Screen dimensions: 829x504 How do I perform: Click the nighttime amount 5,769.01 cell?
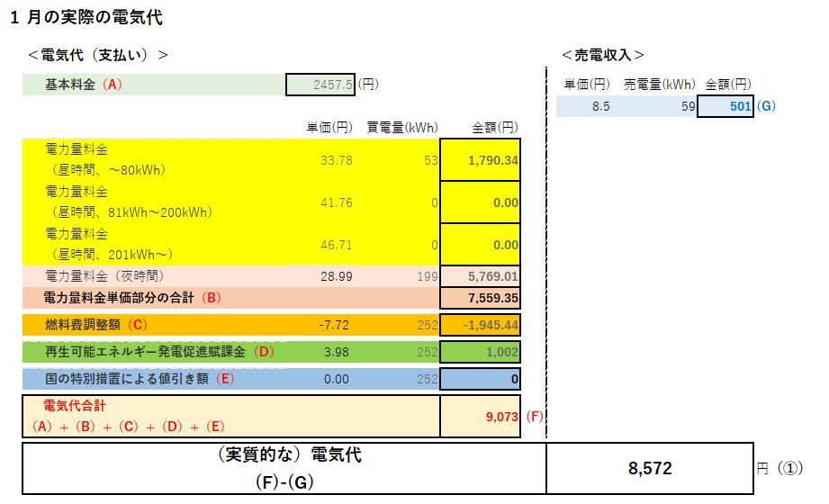[x=481, y=275]
